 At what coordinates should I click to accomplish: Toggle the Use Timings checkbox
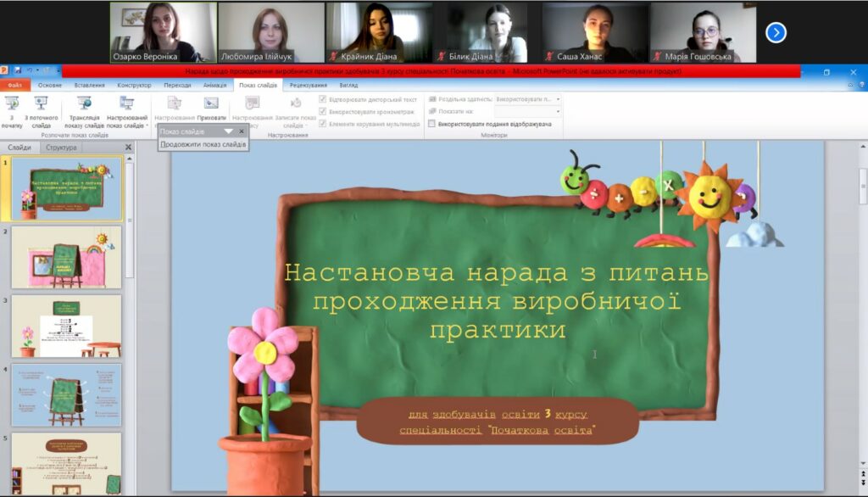323,111
